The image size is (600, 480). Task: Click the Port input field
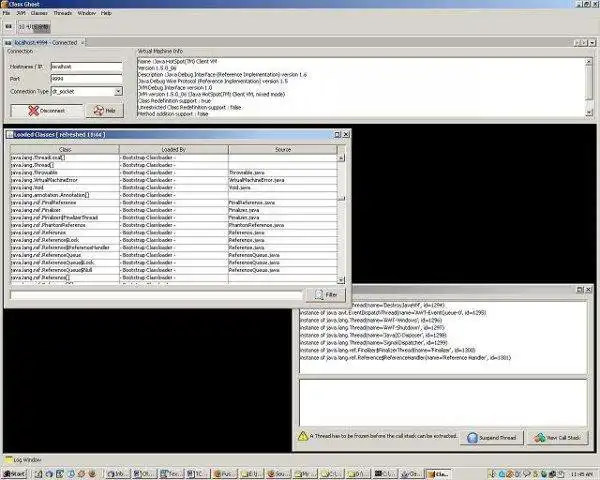(x=86, y=79)
